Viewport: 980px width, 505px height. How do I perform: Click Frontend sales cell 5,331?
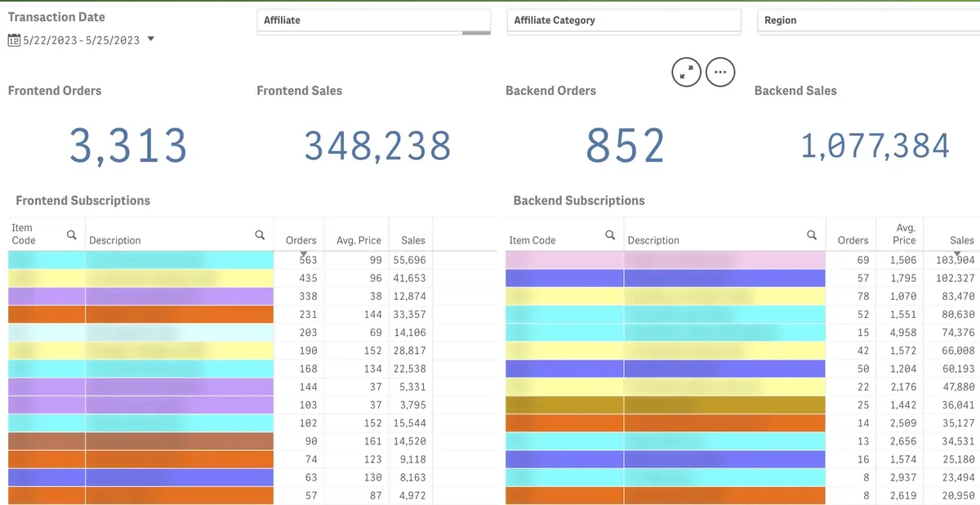[x=412, y=387]
